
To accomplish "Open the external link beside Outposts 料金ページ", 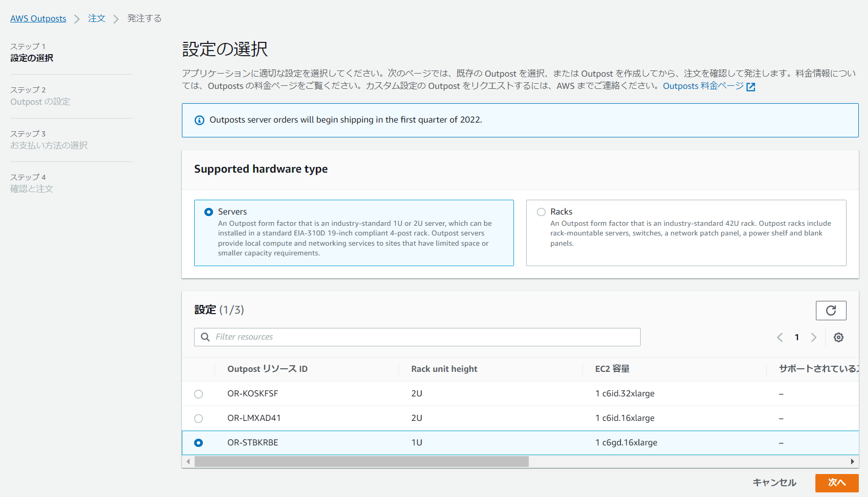I will [750, 86].
